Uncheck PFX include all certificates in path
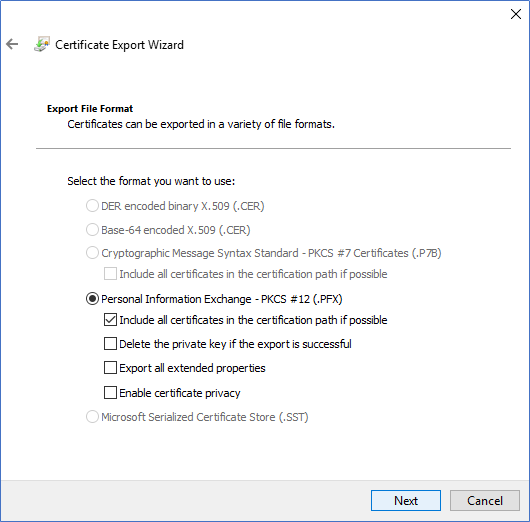 point(110,319)
